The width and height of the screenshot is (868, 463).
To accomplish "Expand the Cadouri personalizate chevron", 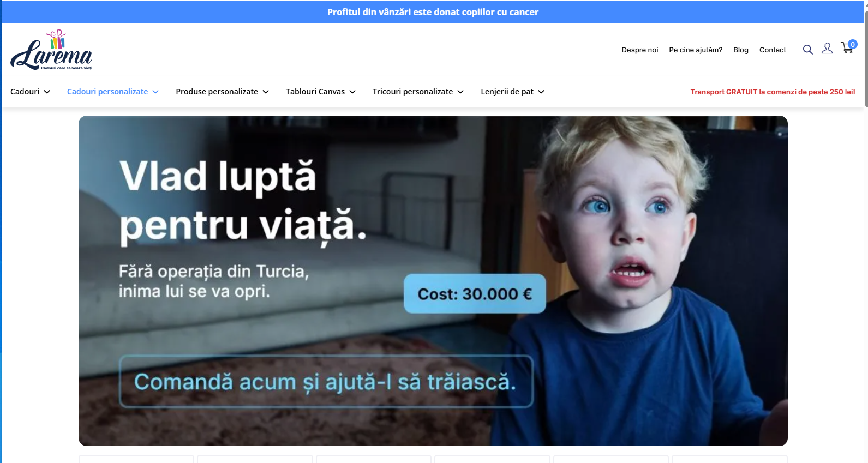I will (155, 92).
